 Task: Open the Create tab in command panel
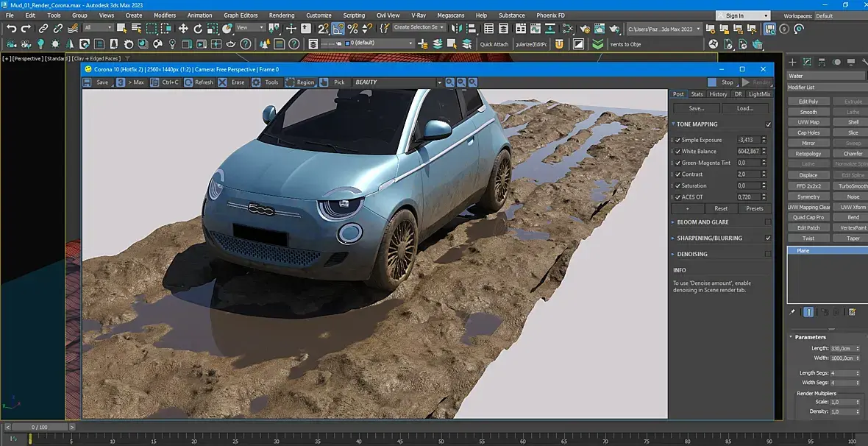coord(793,62)
